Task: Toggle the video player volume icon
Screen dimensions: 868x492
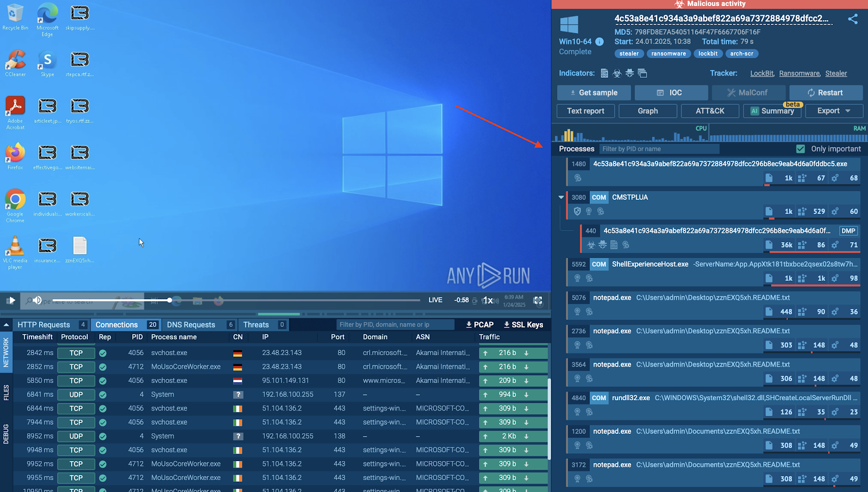Action: click(37, 300)
